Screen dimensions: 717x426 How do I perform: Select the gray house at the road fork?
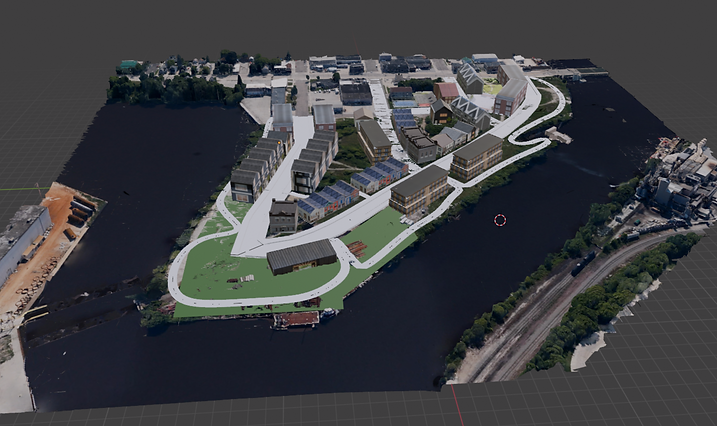click(284, 217)
